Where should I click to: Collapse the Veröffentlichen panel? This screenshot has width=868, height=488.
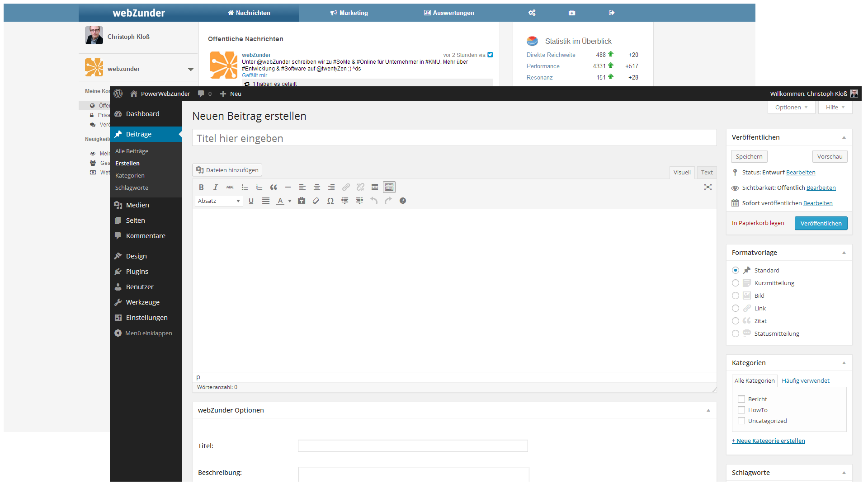(x=844, y=137)
